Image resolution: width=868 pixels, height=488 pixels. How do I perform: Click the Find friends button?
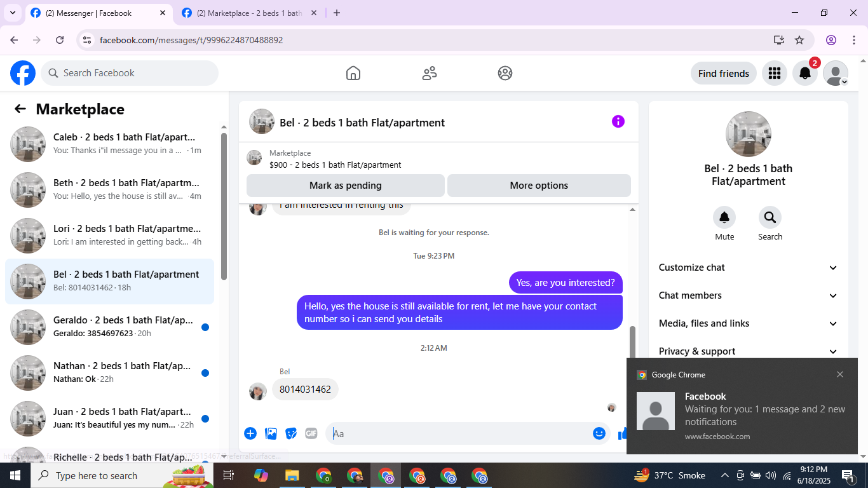tap(724, 73)
